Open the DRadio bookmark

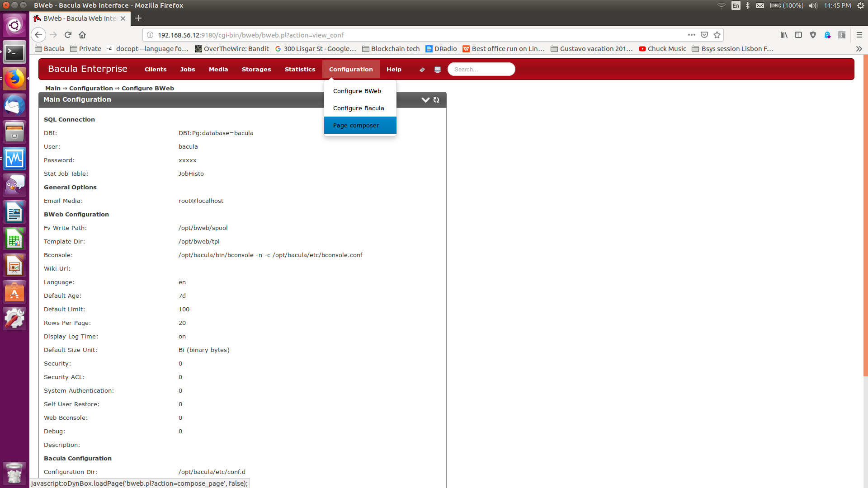tap(441, 49)
